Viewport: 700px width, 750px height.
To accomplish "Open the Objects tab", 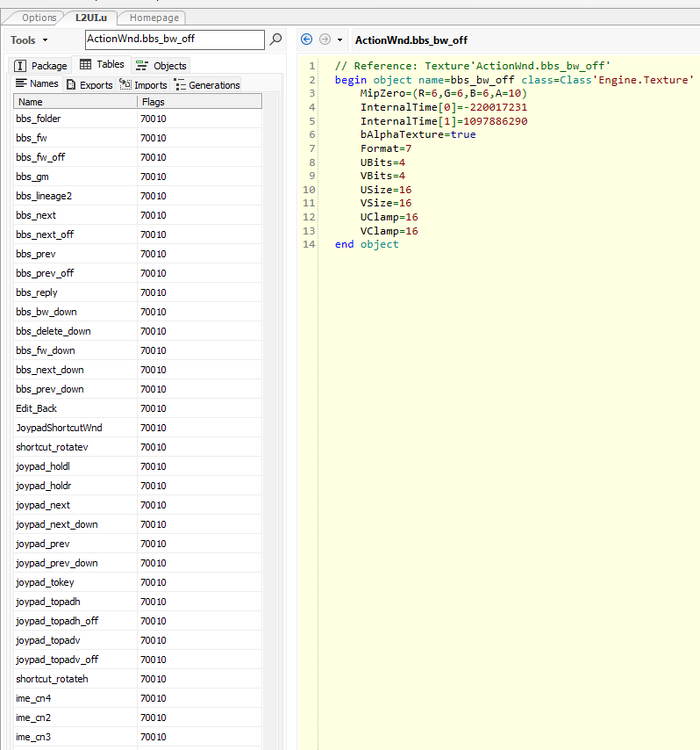I will (161, 66).
